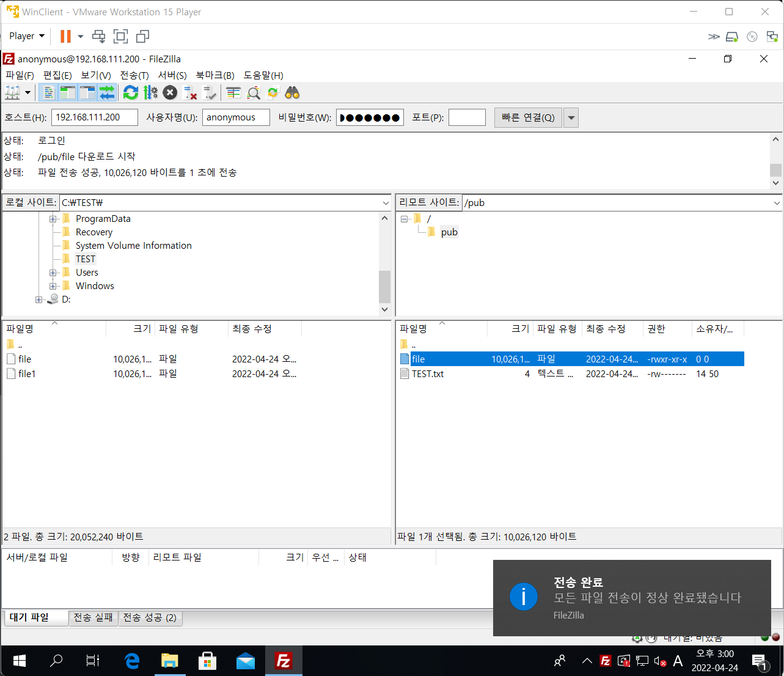The image size is (784, 676).
Task: Select local file named file1
Action: tap(27, 374)
